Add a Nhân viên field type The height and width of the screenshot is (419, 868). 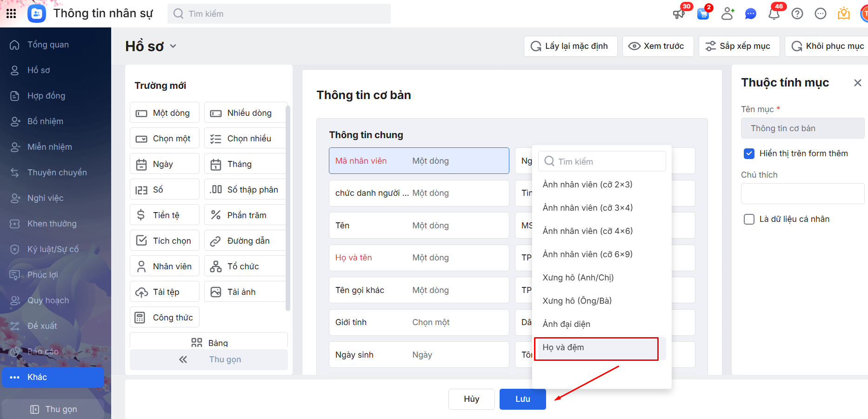click(x=165, y=266)
